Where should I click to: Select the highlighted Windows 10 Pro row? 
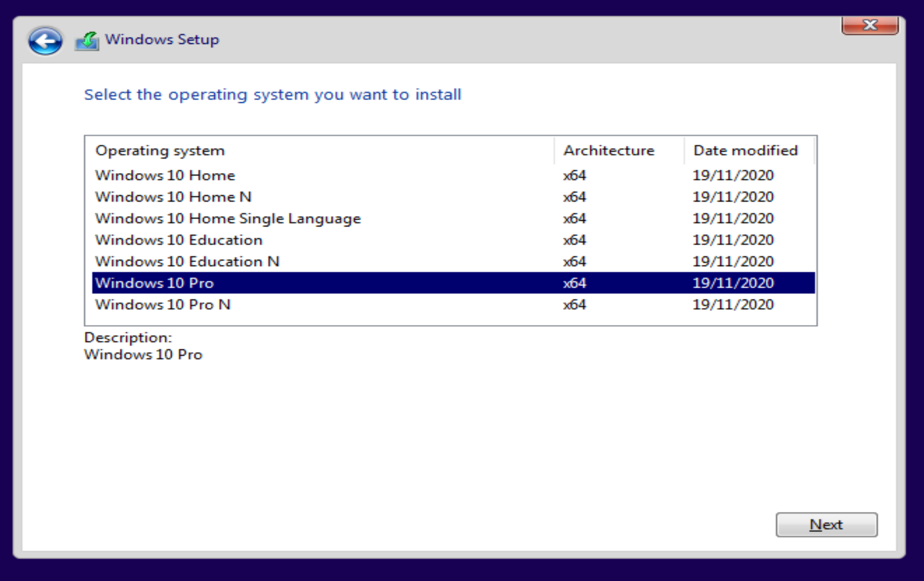tap(453, 283)
